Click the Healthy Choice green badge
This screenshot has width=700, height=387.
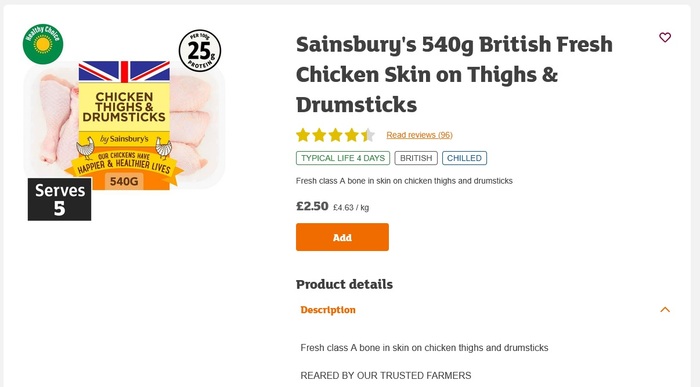[x=43, y=44]
